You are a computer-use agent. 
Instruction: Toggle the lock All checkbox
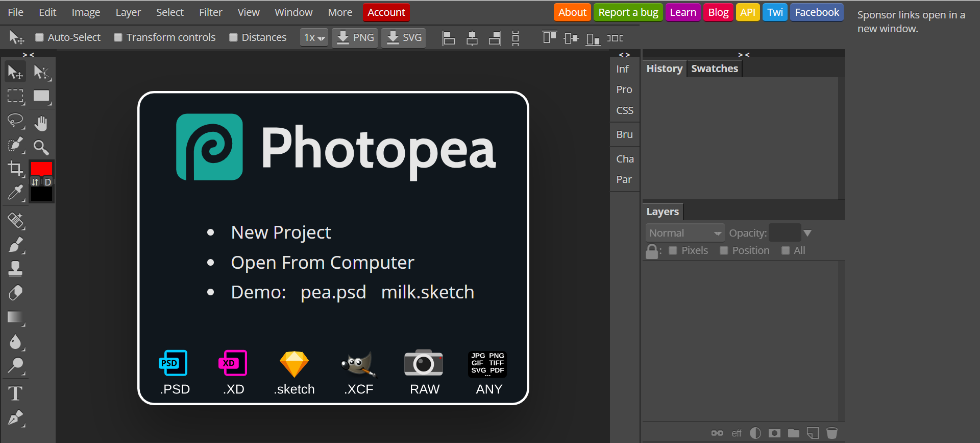tap(786, 250)
